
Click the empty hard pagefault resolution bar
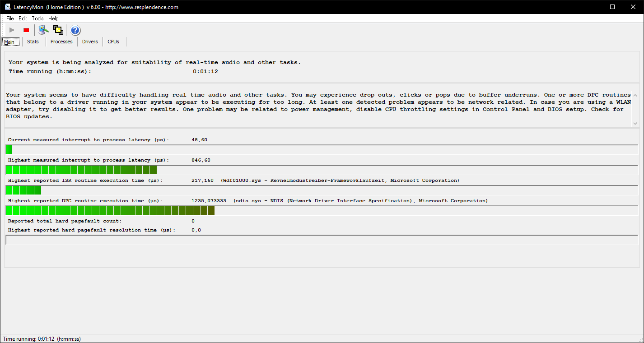[x=322, y=240]
